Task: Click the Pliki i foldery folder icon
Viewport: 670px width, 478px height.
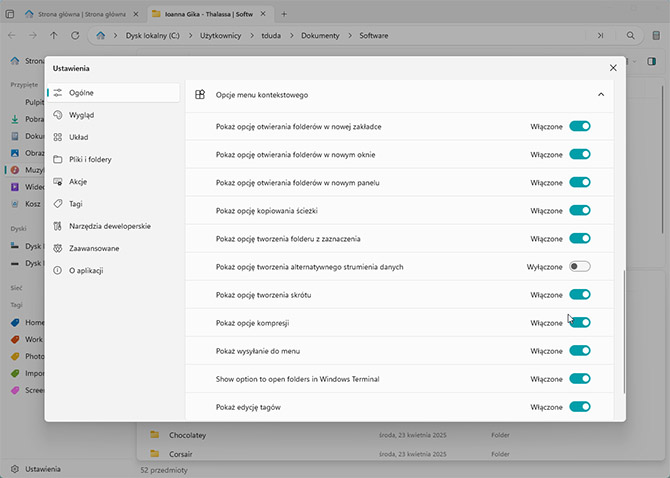Action: pyautogui.click(x=58, y=159)
